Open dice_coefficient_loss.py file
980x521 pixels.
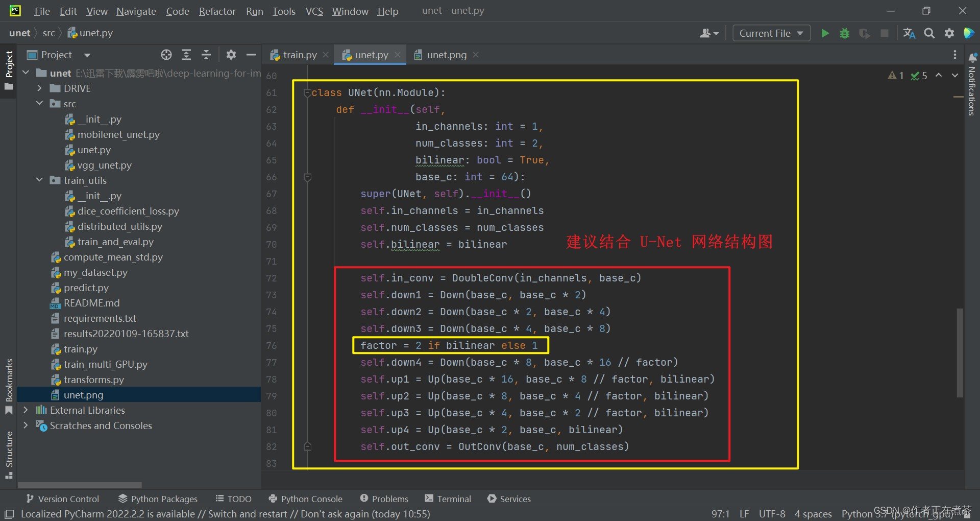[x=128, y=211]
